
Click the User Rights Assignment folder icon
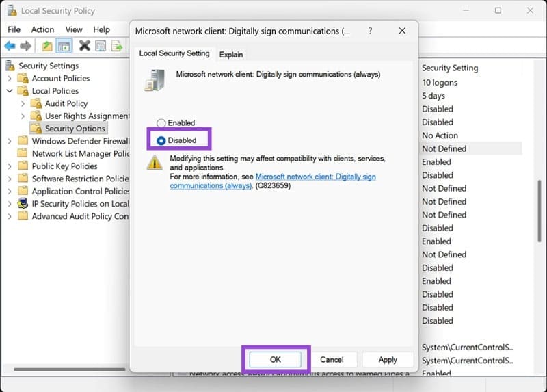click(36, 116)
